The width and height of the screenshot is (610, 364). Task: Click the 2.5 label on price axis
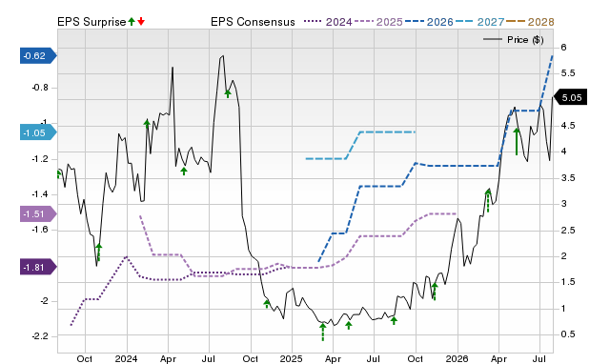click(x=568, y=231)
